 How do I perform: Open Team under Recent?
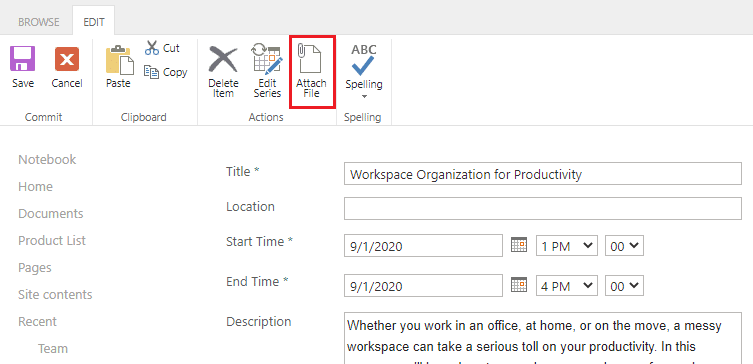(x=53, y=348)
